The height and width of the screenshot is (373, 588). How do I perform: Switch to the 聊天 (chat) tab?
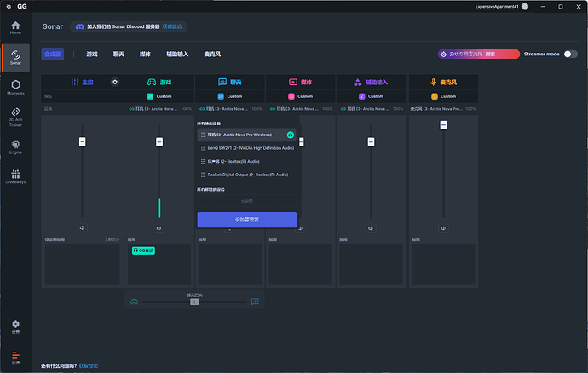(118, 54)
